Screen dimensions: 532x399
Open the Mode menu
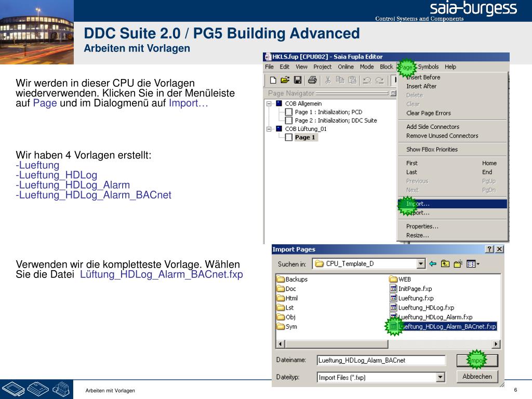[x=367, y=67]
